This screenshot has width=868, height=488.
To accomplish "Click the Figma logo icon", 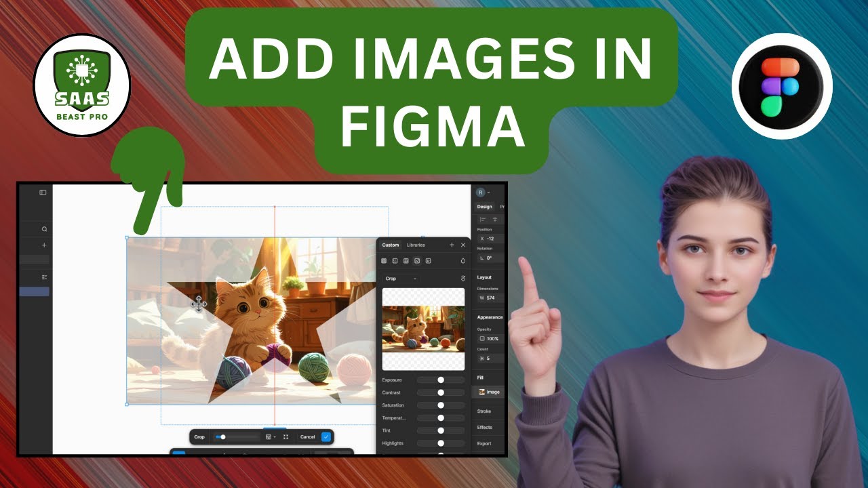I will tap(781, 86).
